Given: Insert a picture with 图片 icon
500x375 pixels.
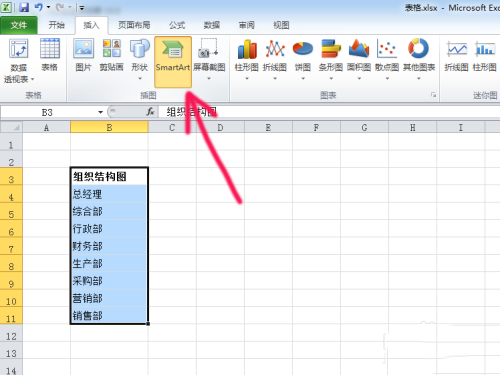Looking at the screenshot, I should (83, 55).
